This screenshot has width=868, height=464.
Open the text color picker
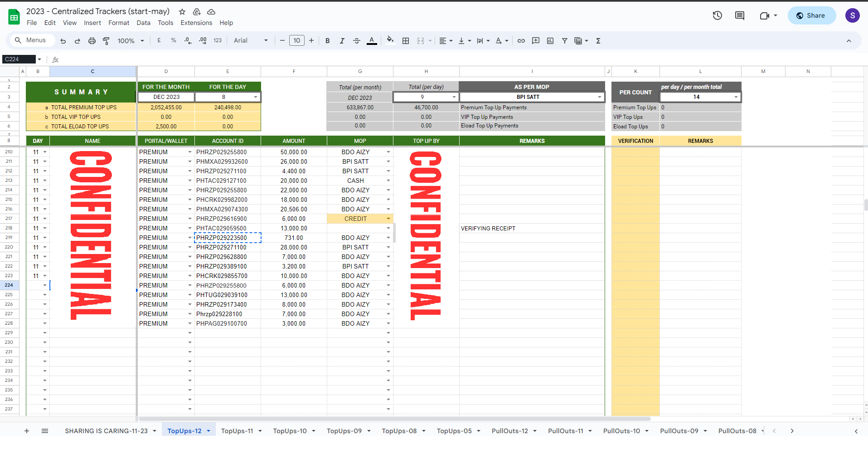(x=372, y=41)
